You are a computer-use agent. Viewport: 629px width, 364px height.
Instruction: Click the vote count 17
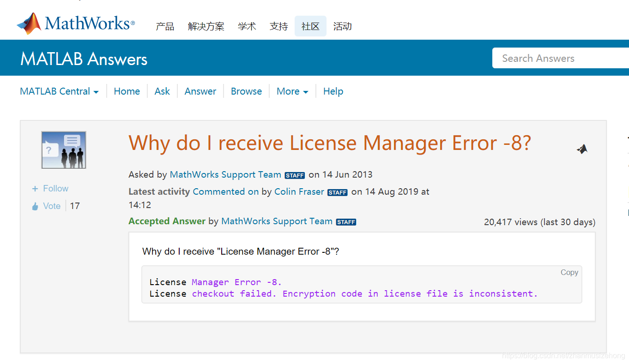point(75,206)
